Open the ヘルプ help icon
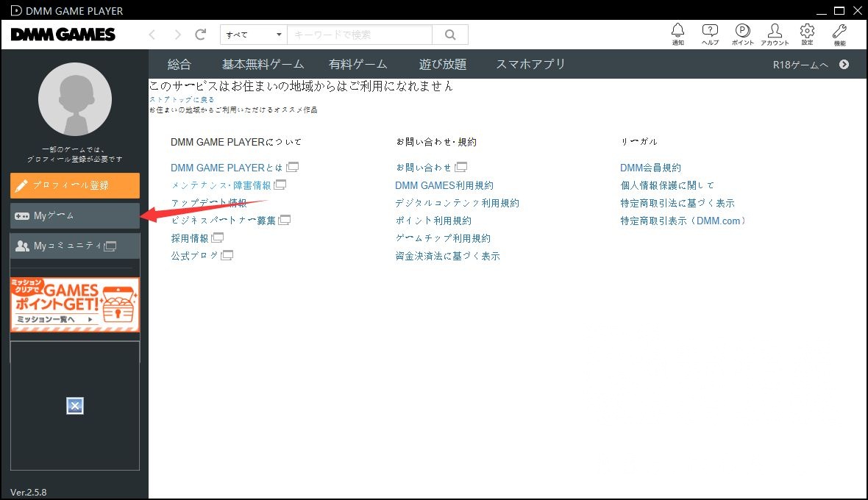The height and width of the screenshot is (500, 868). (x=710, y=31)
